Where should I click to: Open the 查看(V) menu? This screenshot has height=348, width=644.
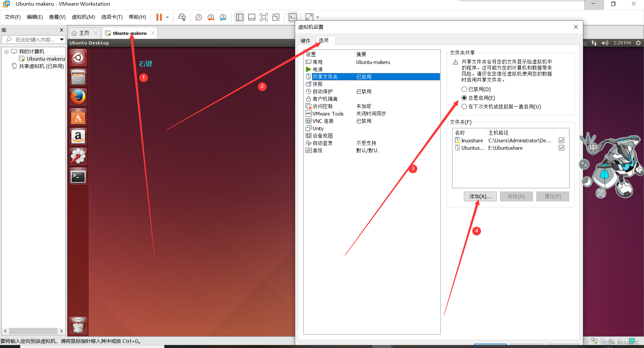pos(57,17)
